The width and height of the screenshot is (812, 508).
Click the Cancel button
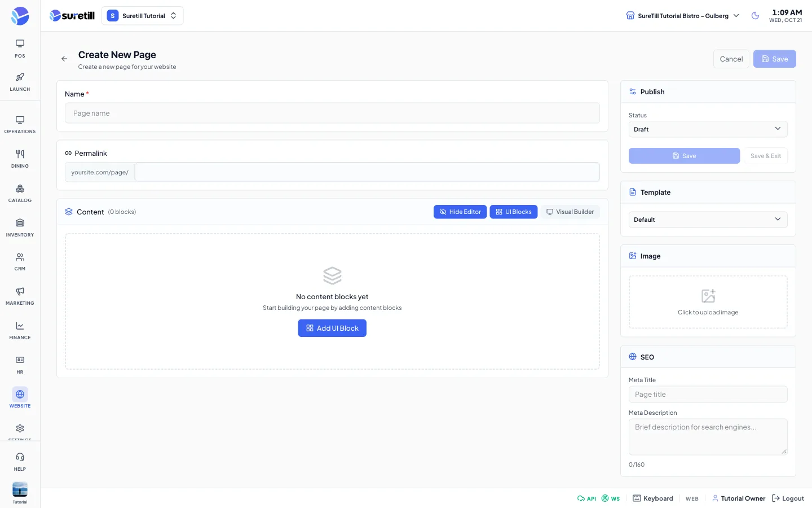coord(731,59)
